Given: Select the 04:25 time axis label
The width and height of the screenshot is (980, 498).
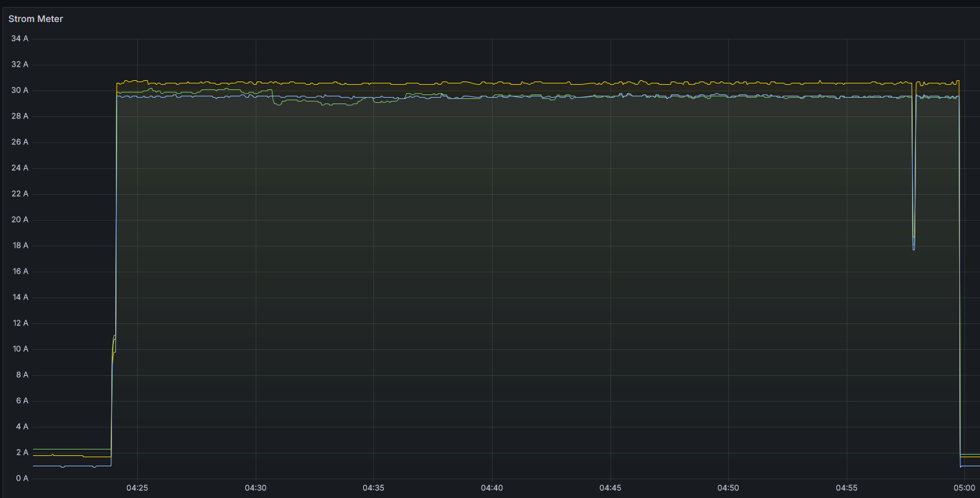Looking at the screenshot, I should [x=137, y=487].
